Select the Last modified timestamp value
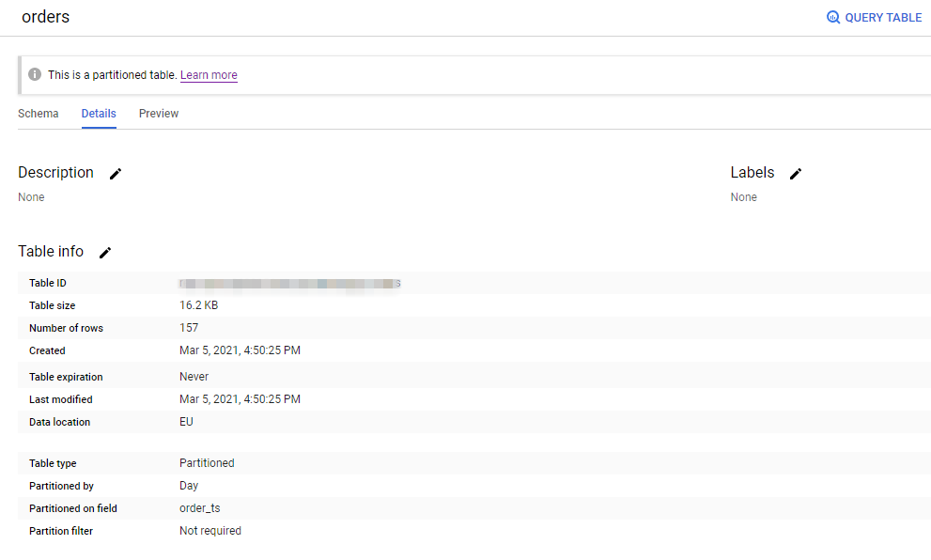Viewport: 931px width, 560px height. 240,399
